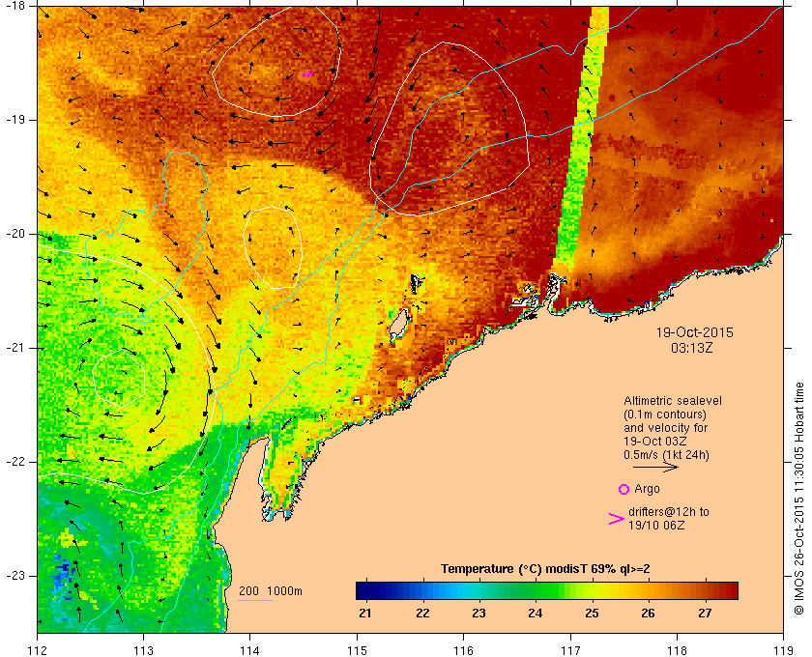
Task: Click longitude axis label 118
Action: tap(677, 650)
